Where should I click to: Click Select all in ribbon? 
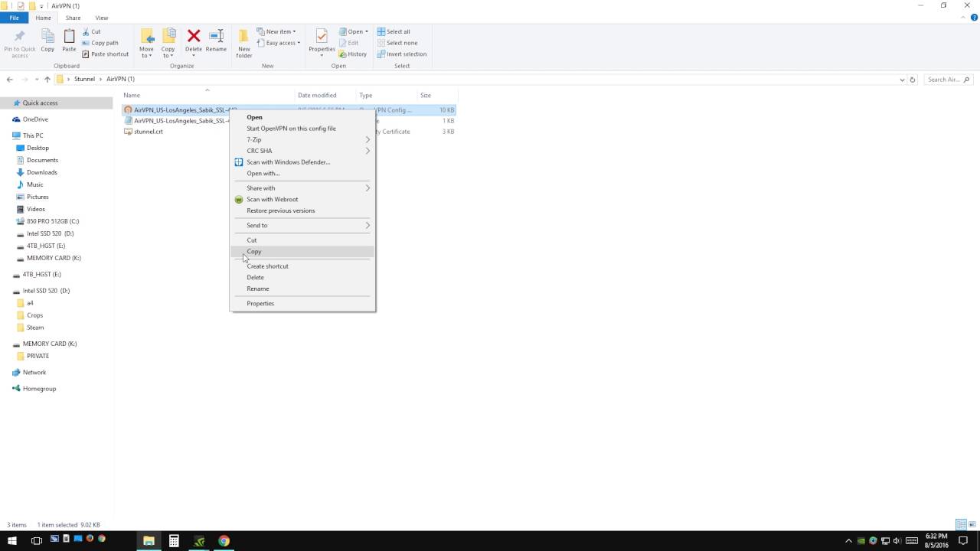click(394, 32)
